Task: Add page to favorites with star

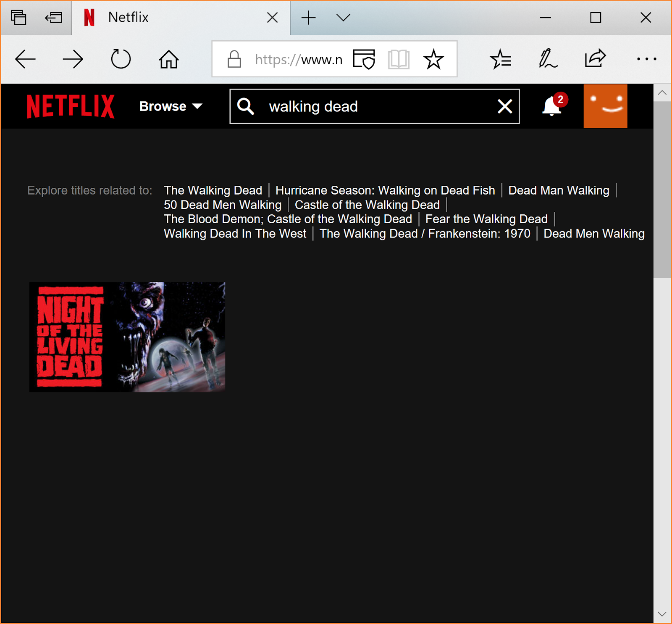Action: pyautogui.click(x=433, y=59)
